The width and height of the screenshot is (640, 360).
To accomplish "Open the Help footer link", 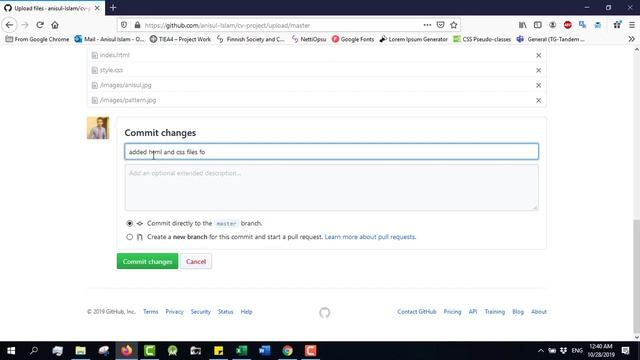I will tap(246, 311).
